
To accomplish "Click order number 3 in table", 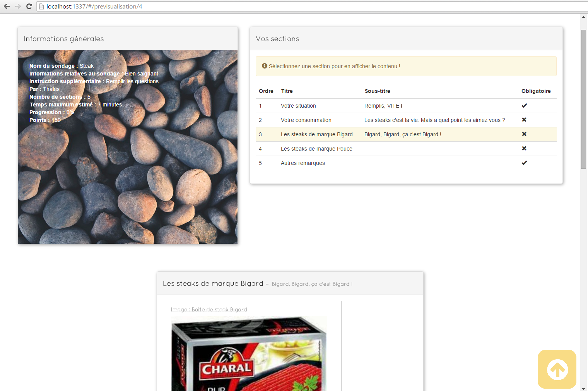I will [260, 134].
